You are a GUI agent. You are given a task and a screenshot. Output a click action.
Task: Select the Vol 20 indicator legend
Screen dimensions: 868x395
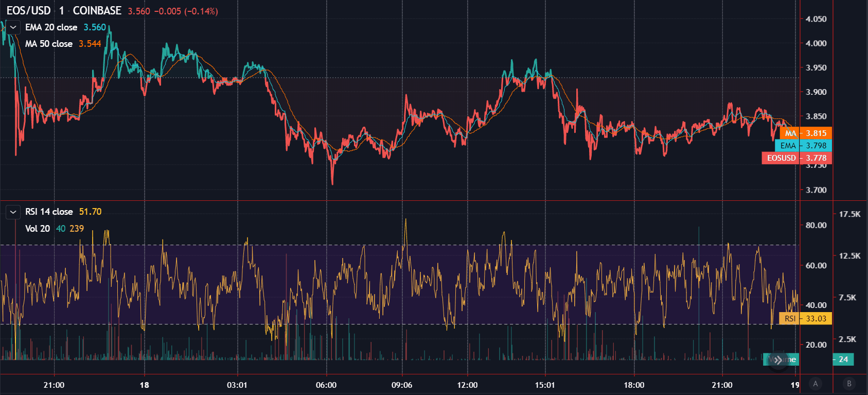[38, 228]
